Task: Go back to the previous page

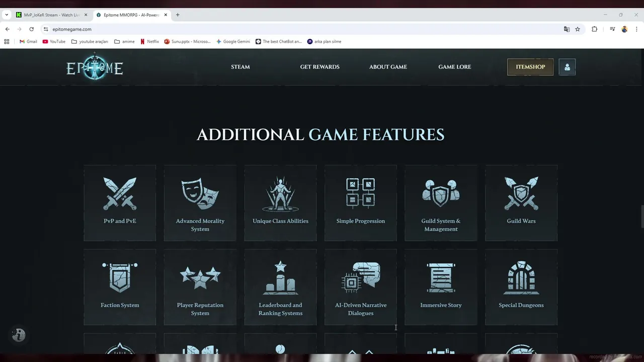Action: 7,29
